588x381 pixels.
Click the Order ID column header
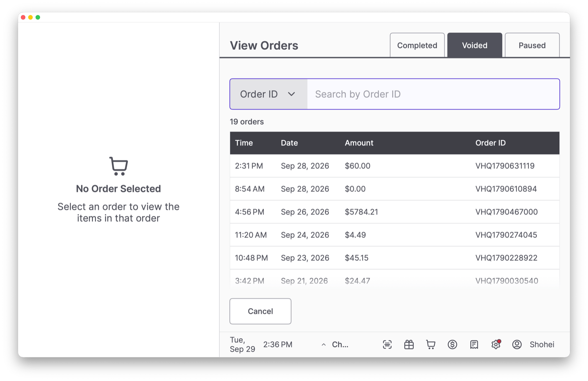click(491, 143)
